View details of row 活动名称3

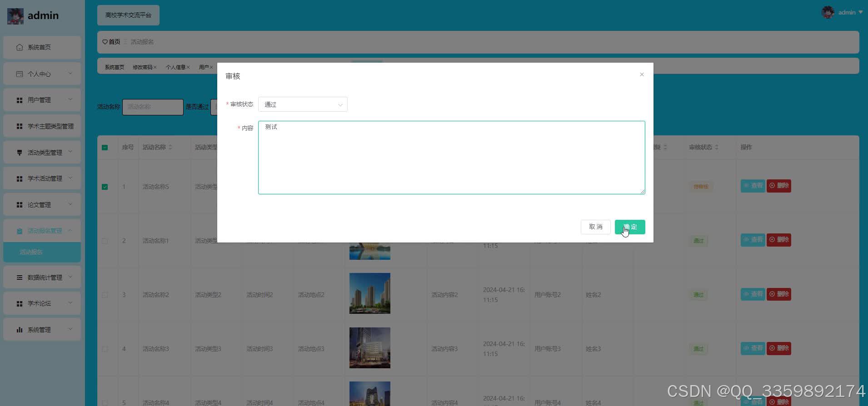pos(753,348)
